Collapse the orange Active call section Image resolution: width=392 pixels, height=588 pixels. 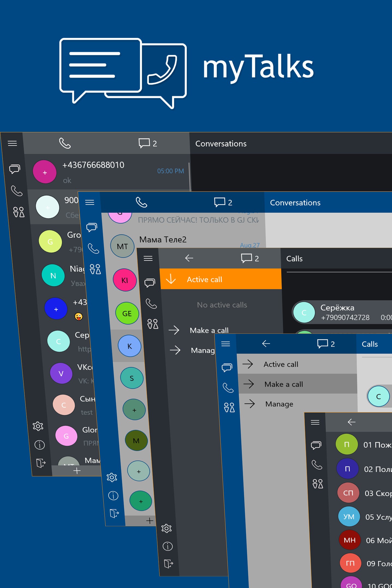coord(220,279)
